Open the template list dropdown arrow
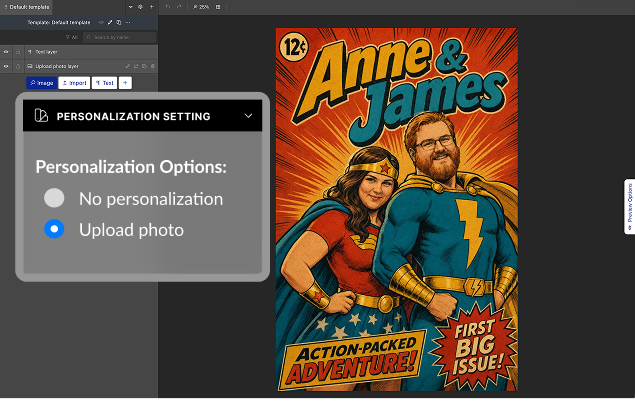This screenshot has width=635, height=402. point(130,7)
